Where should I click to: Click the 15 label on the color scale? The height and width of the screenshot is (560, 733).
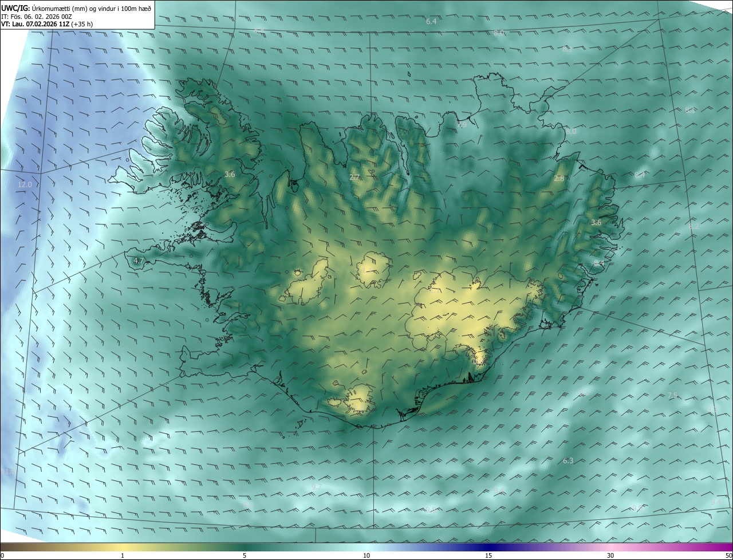488,556
